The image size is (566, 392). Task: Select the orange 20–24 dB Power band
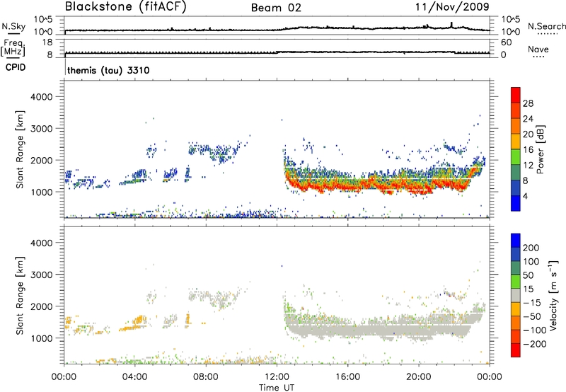516,127
